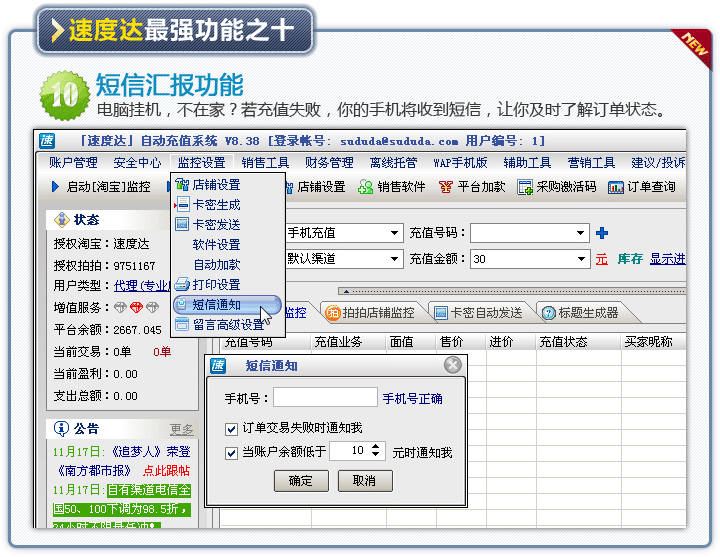720x557 pixels.
Task: Click the 订单查询 chart icon in toolbar
Action: 616,187
